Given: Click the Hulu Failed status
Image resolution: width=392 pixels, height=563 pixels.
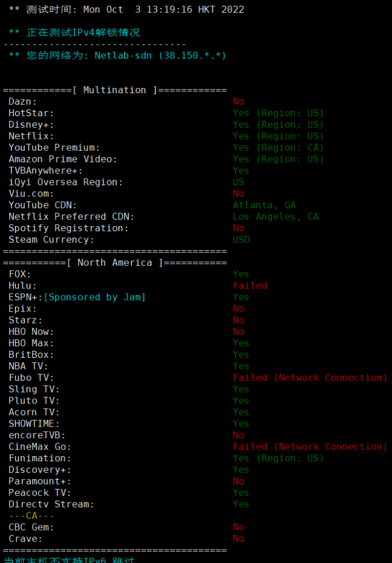Looking at the screenshot, I should [x=250, y=286].
